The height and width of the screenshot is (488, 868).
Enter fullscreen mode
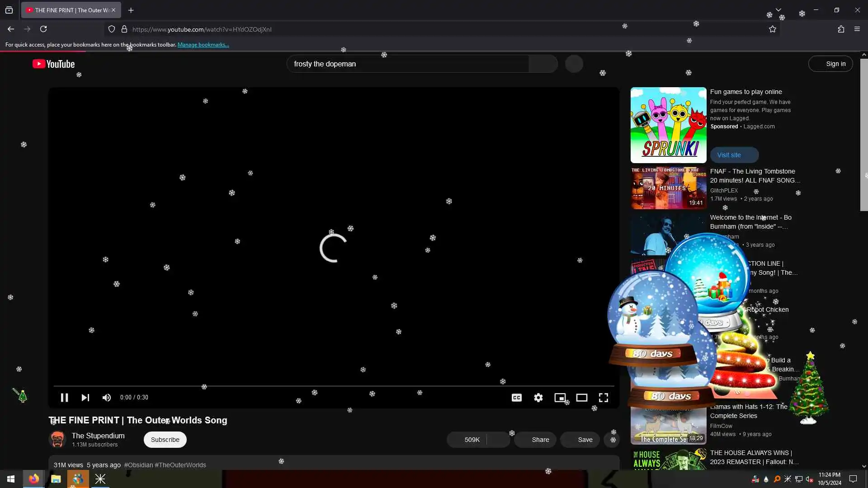coord(603,398)
